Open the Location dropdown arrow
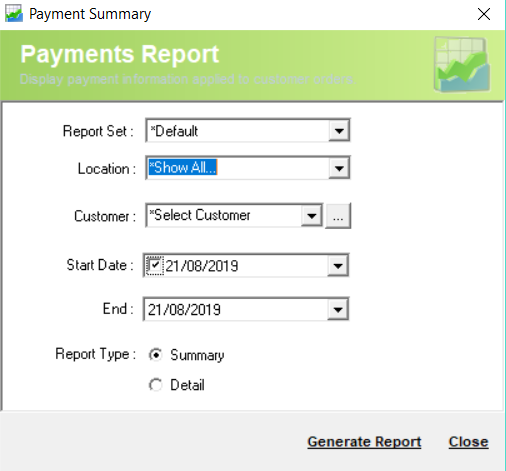The height and width of the screenshot is (471, 506). click(x=339, y=168)
